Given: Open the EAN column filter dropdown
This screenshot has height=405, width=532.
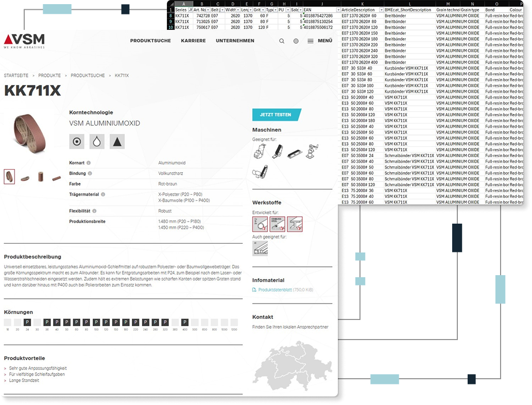Looking at the screenshot, I should click(x=338, y=10).
